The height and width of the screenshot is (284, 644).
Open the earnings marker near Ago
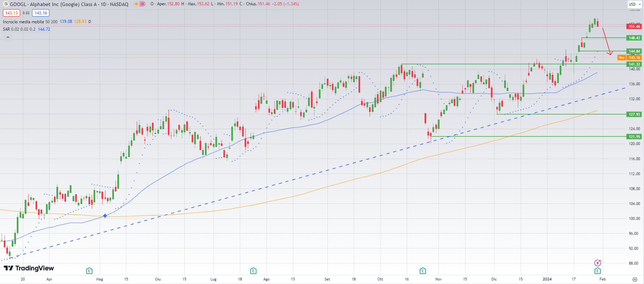[253, 271]
